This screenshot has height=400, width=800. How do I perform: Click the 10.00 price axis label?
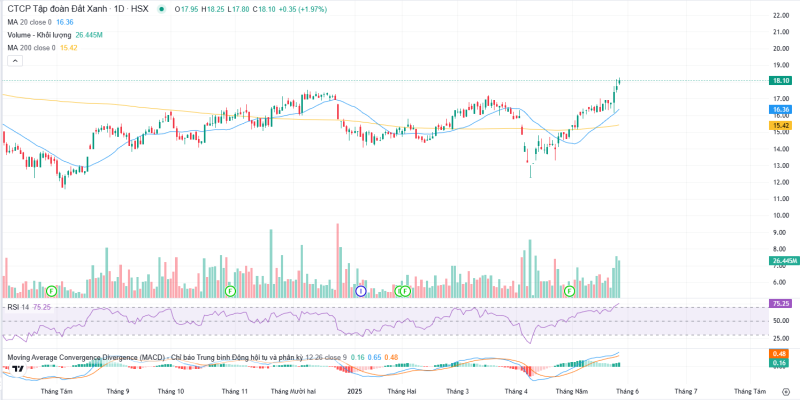point(781,216)
